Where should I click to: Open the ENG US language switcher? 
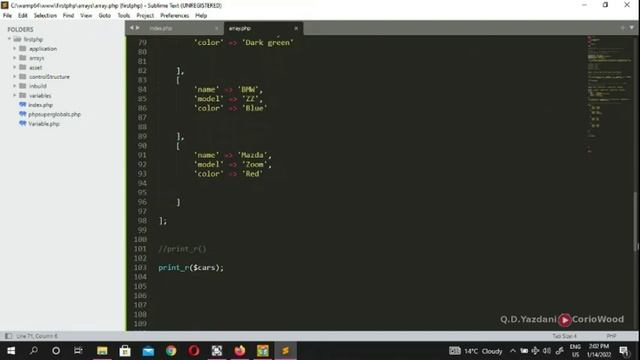click(575, 351)
